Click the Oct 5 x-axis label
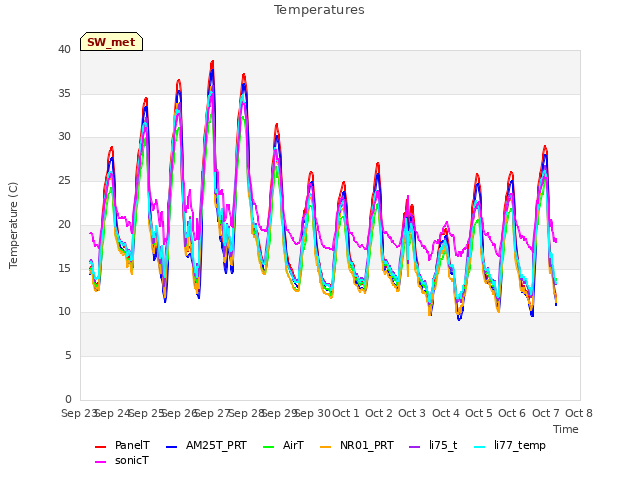Viewport: 640px width, 480px height. (479, 413)
